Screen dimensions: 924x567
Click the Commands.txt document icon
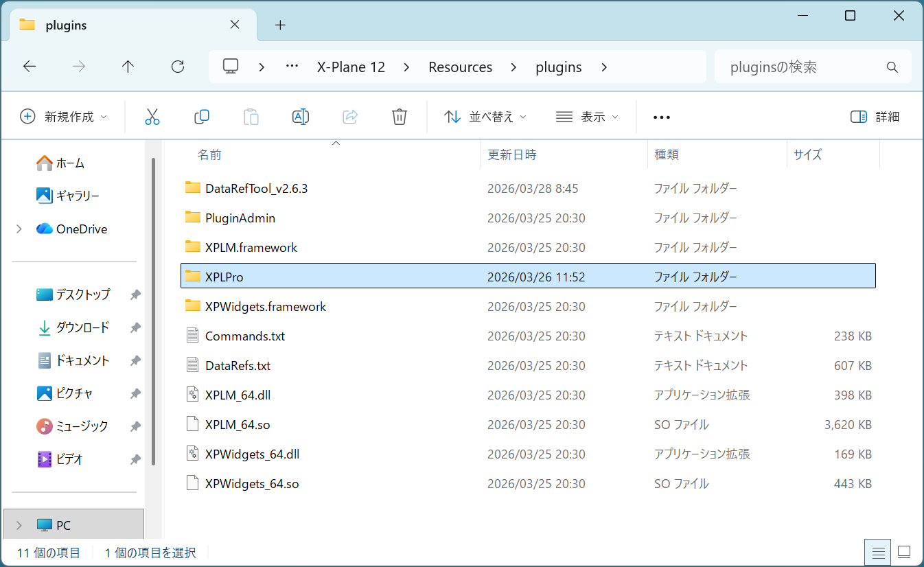pyautogui.click(x=192, y=336)
